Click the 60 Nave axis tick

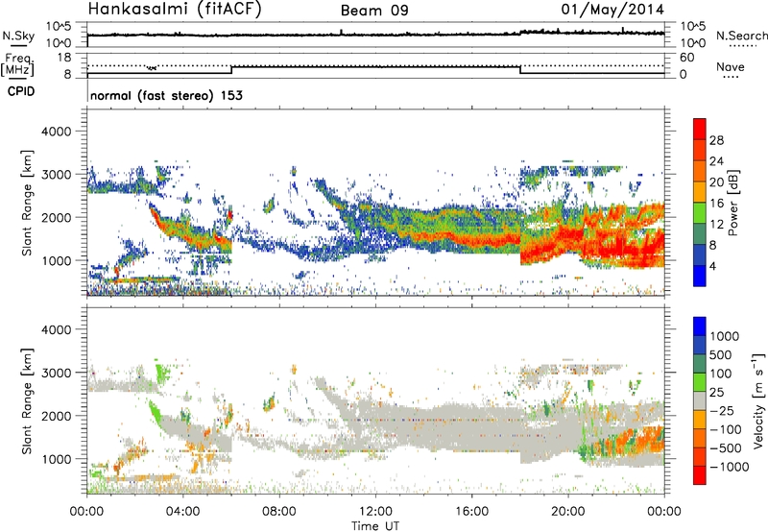click(x=686, y=58)
